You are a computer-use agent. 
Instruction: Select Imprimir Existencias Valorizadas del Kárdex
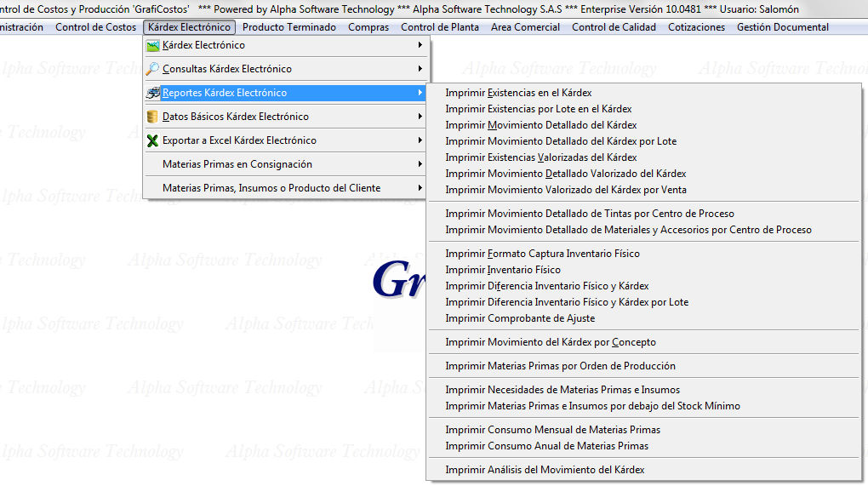[540, 157]
